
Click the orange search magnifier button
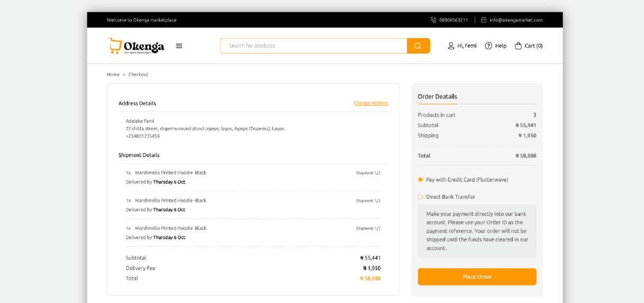(x=418, y=46)
